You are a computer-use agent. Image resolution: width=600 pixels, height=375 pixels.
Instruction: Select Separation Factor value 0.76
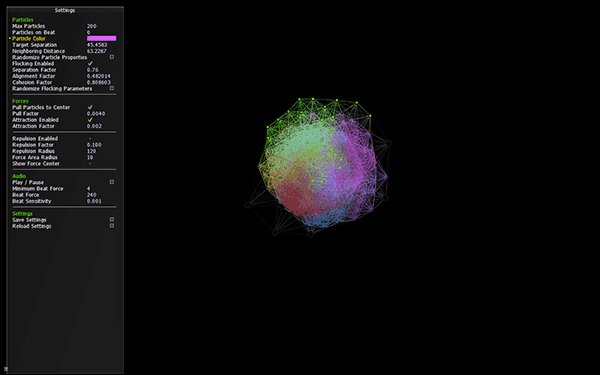93,70
